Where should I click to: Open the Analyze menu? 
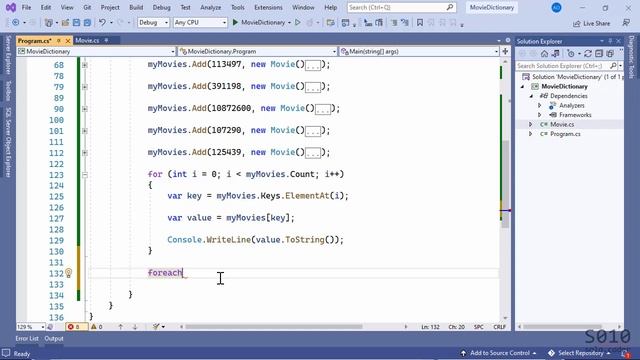tap(211, 7)
